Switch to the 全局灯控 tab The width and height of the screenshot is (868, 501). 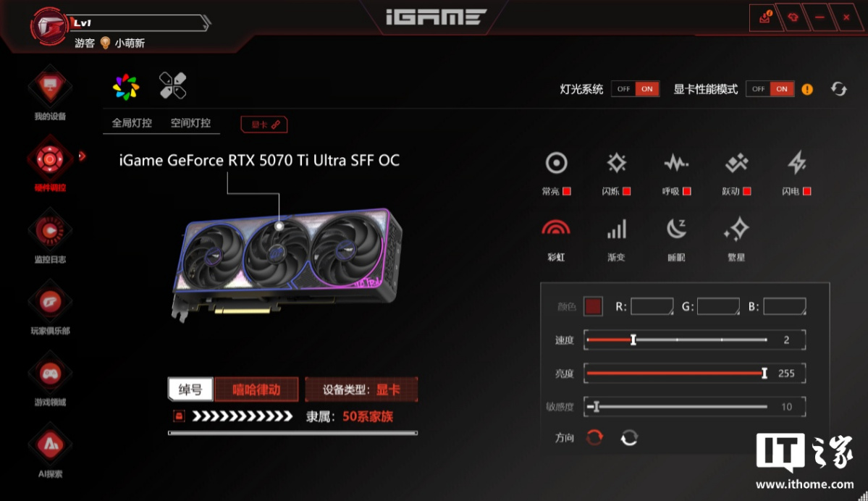click(132, 123)
